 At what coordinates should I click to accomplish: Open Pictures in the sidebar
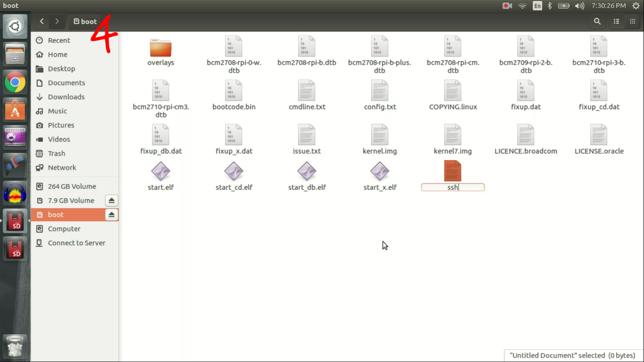coord(74,125)
